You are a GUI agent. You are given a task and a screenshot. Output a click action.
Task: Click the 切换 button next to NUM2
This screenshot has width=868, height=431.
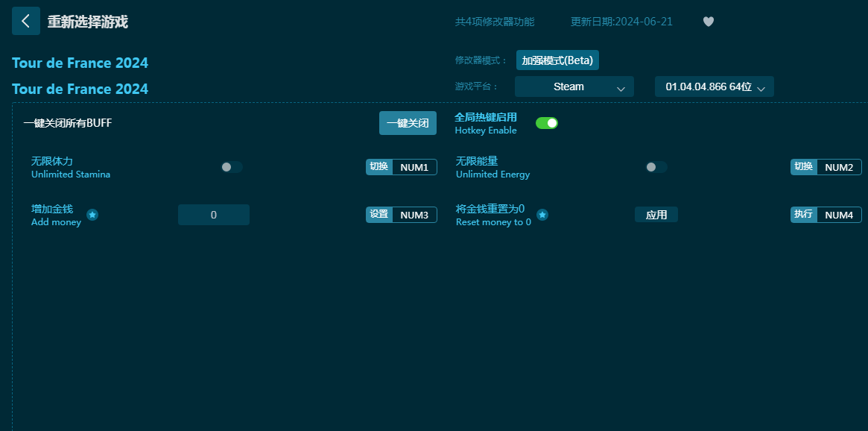coord(804,167)
